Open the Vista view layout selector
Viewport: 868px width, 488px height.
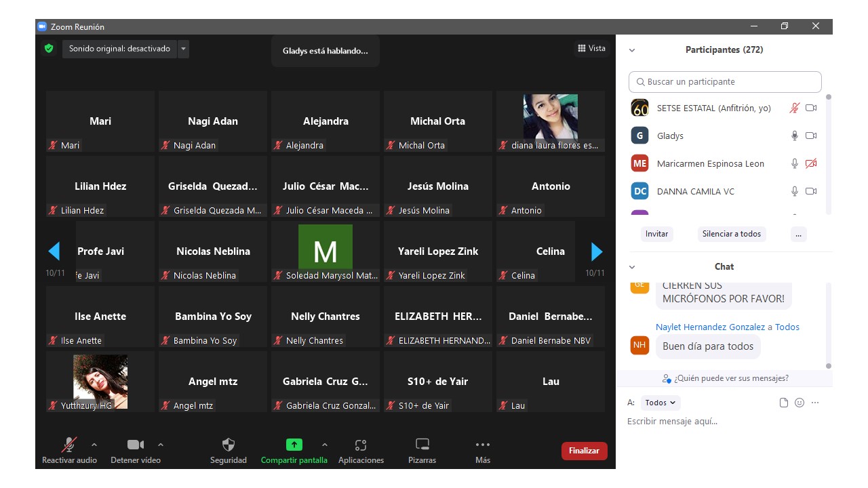click(591, 48)
